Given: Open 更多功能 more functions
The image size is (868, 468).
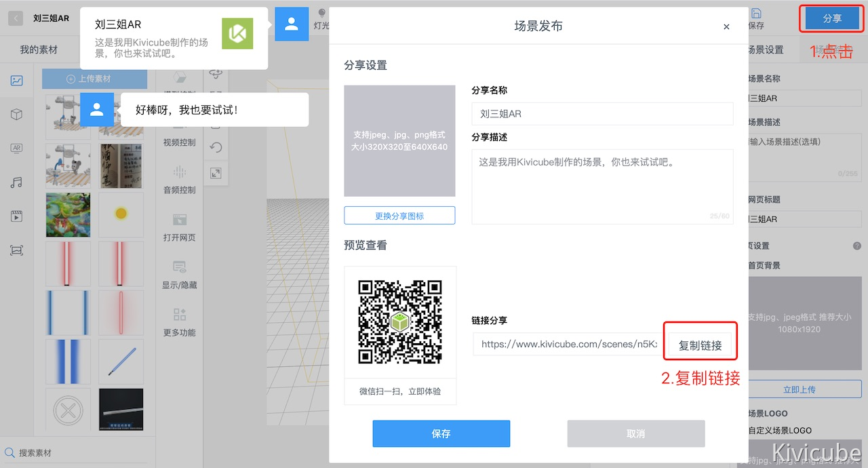Looking at the screenshot, I should click(x=180, y=323).
